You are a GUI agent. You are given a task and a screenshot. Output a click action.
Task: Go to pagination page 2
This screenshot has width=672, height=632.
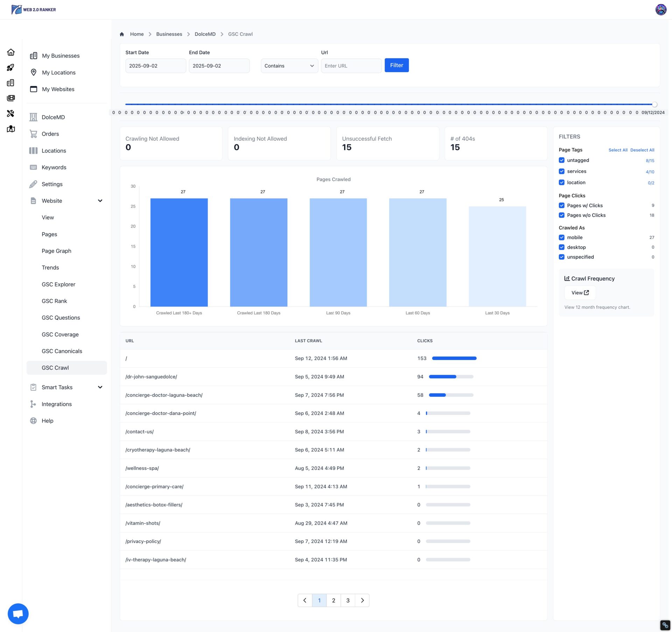[x=333, y=601]
